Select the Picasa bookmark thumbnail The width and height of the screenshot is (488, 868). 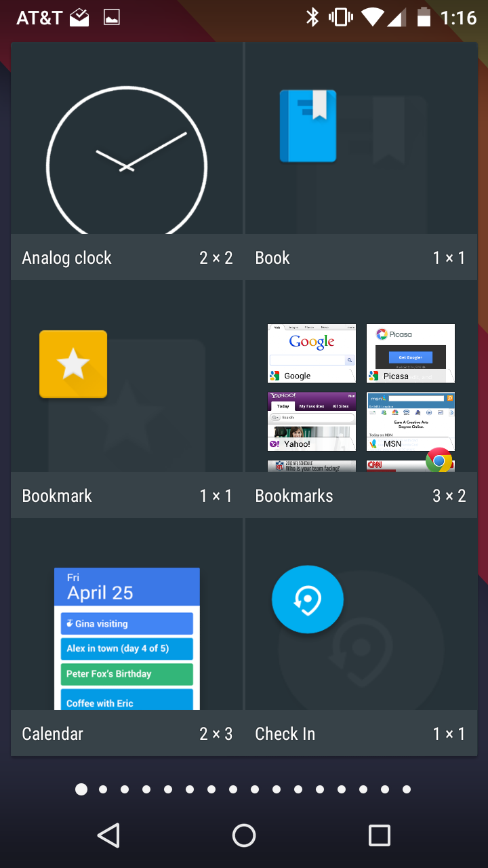coord(411,353)
